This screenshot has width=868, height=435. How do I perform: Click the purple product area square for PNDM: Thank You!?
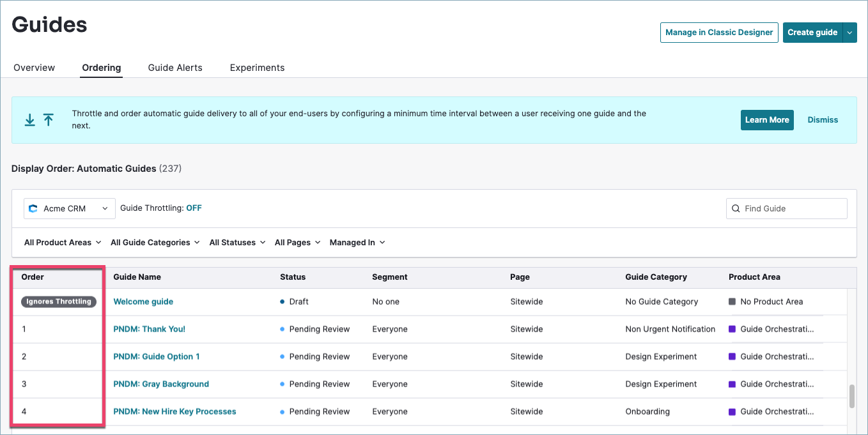(x=732, y=329)
